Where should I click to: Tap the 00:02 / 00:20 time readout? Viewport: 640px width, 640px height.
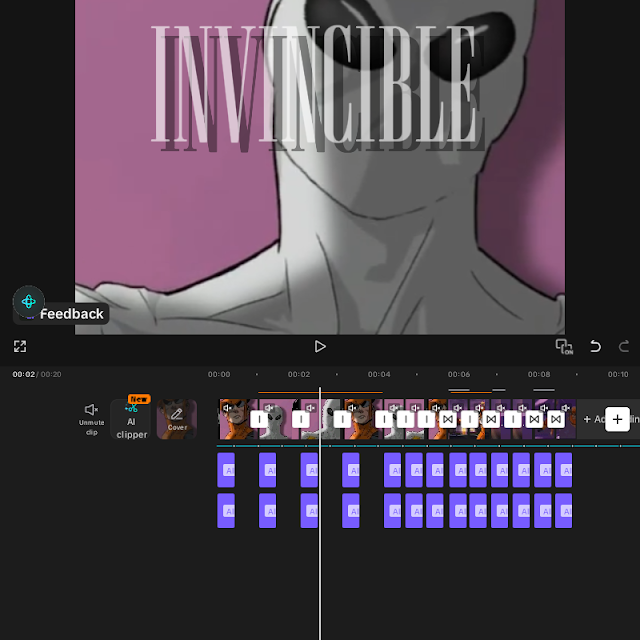coord(37,374)
